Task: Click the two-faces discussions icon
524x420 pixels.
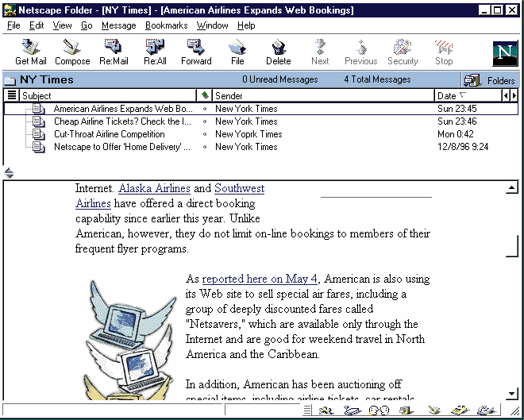Action: [x=379, y=410]
